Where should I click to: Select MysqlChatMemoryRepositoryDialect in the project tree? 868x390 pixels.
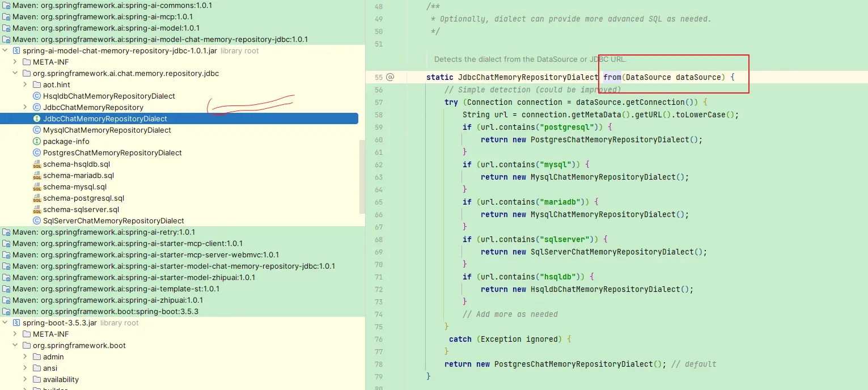click(107, 130)
